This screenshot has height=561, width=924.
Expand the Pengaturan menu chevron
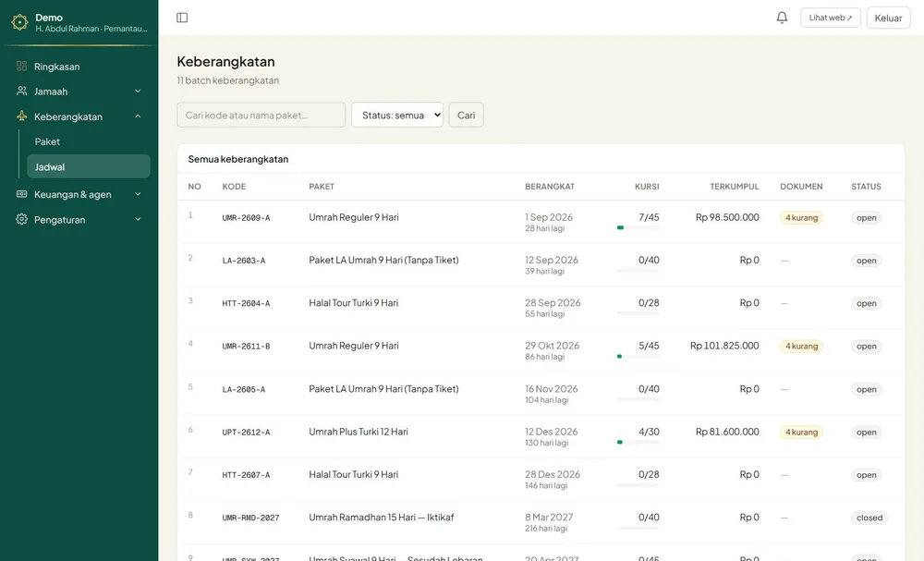point(138,219)
